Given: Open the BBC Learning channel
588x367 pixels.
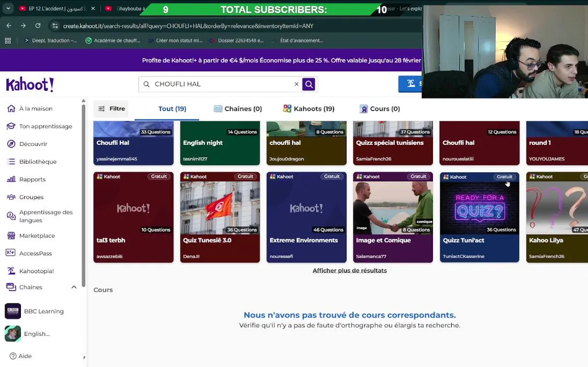Looking at the screenshot, I should (x=35, y=311).
